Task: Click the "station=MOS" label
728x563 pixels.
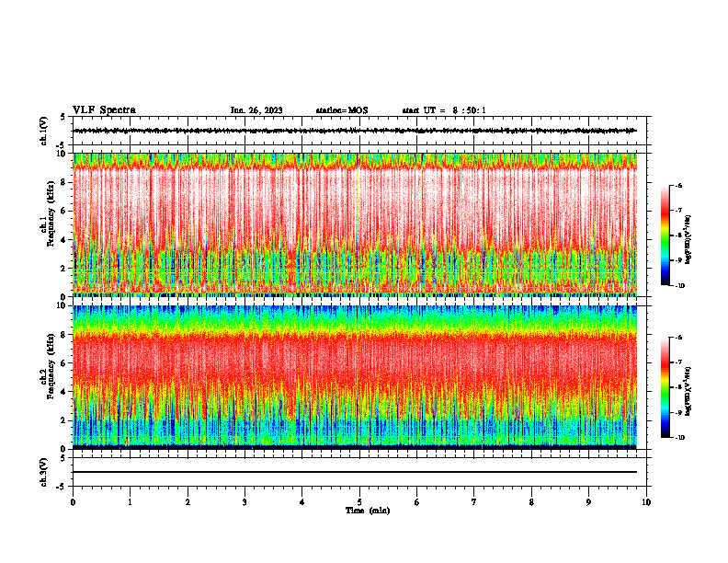Action: [342, 110]
